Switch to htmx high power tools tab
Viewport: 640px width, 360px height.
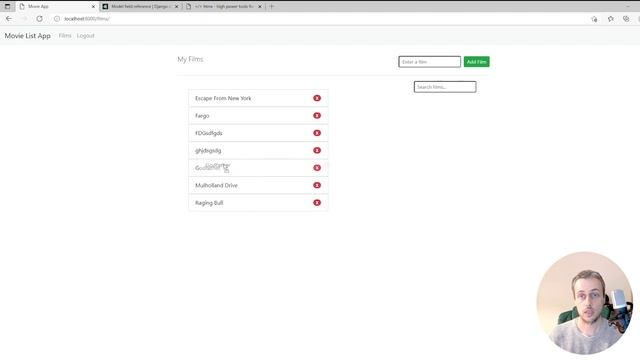[224, 7]
